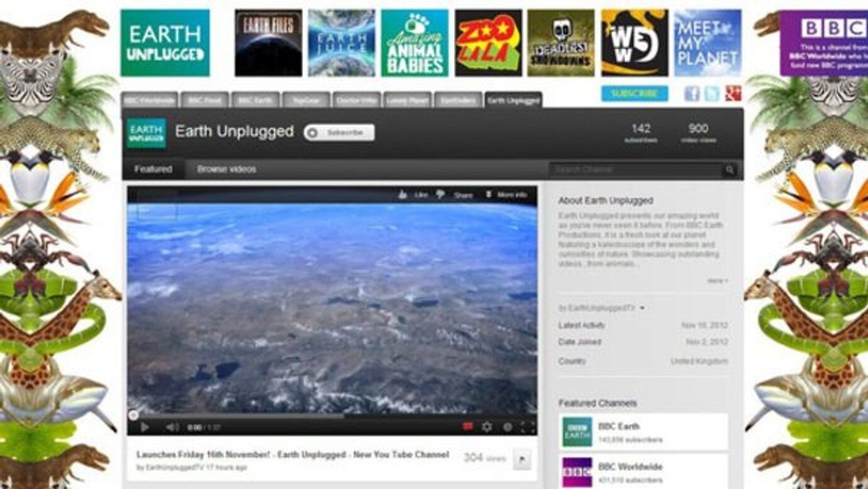Switch to the Browse videos tab
This screenshot has height=489, width=868.
(226, 169)
